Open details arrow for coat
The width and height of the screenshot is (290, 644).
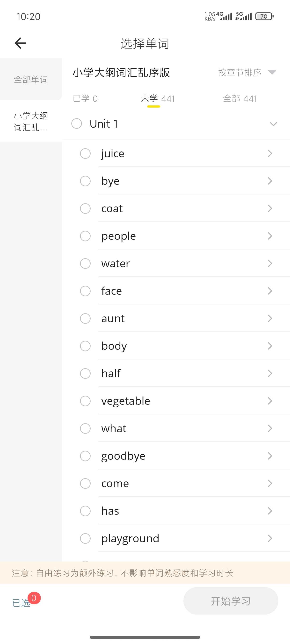(270, 208)
